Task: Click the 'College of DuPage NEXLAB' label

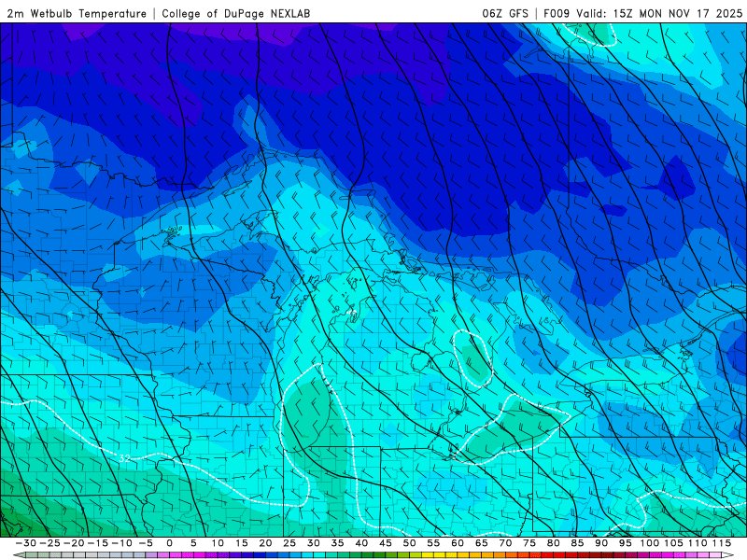Action: [236, 14]
